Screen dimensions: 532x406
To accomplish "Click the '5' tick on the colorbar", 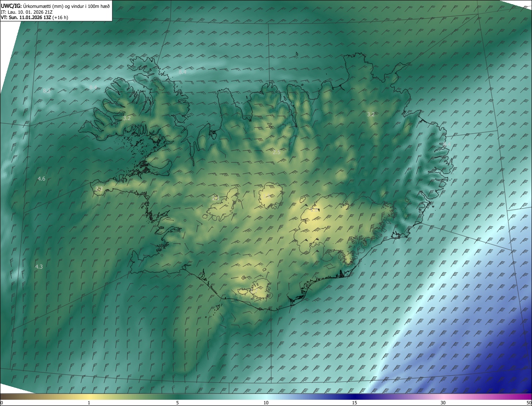I will (177, 403).
